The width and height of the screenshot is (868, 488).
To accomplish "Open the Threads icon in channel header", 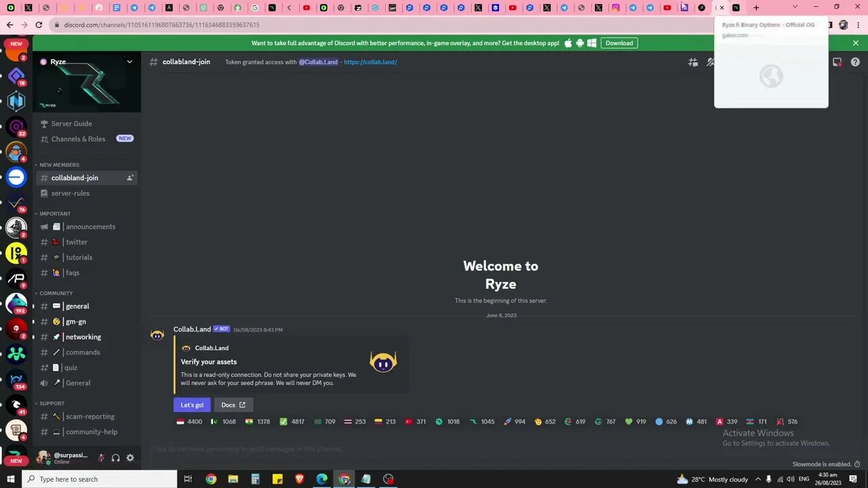I will 692,62.
